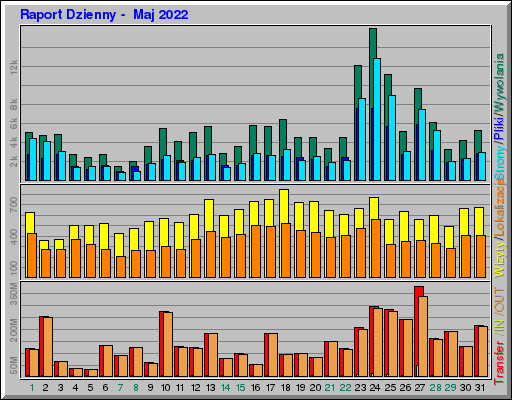Click day label 13 on x-axis
Image resolution: width=512 pixels, height=400 pixels.
[x=210, y=388]
